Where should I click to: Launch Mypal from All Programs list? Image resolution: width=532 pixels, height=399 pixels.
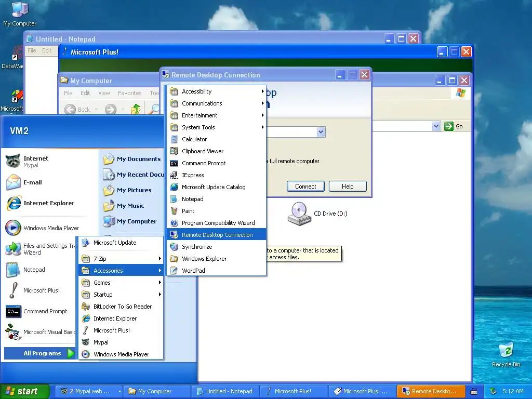coord(121,342)
